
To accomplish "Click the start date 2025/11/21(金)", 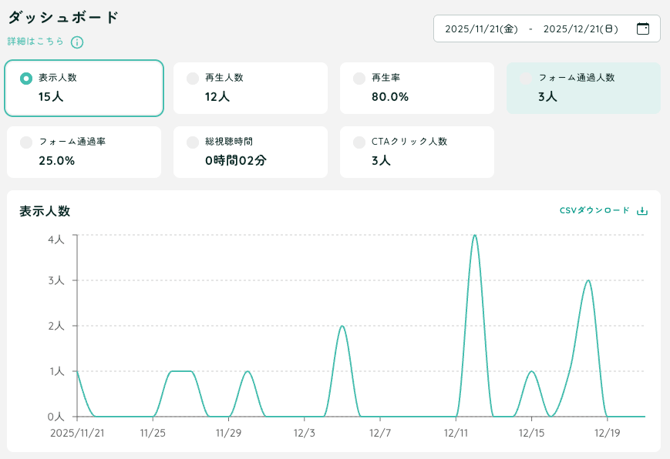I will pos(481,29).
